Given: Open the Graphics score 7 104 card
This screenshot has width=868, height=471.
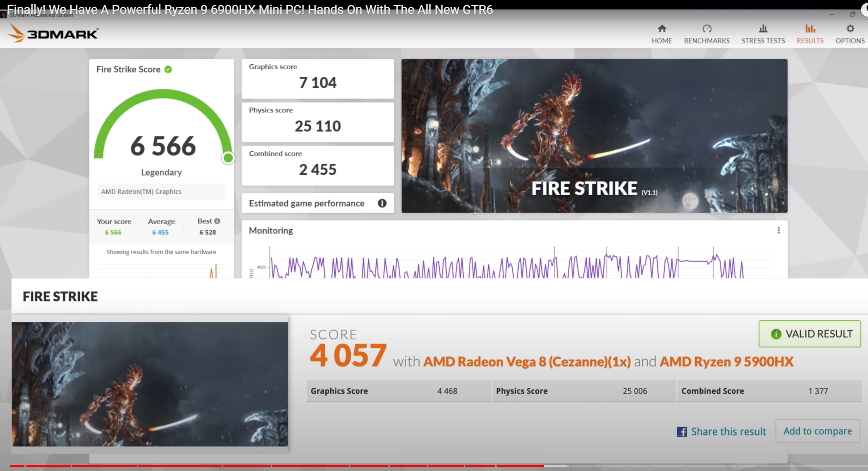Looking at the screenshot, I should [318, 79].
